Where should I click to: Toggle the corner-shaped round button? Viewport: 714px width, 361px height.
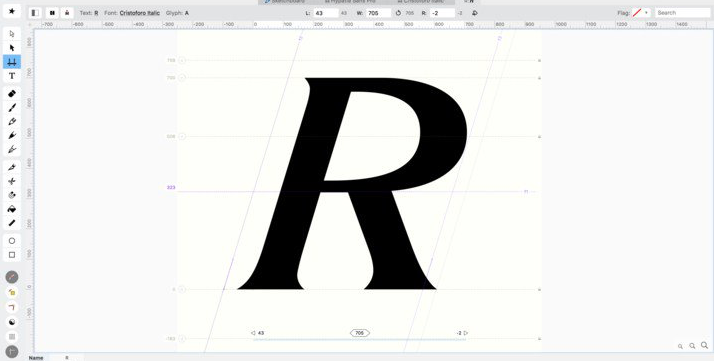12,307
